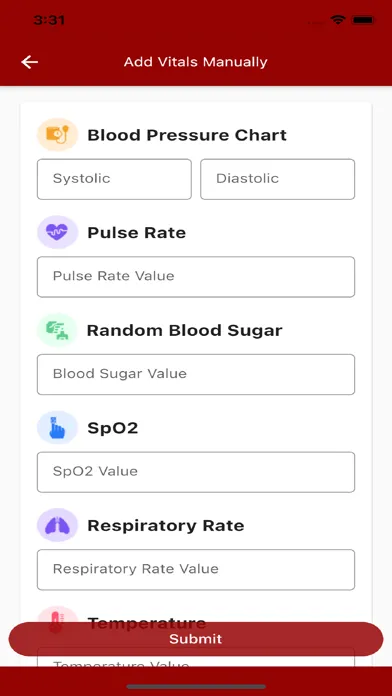Click the blood pressure monitor icon
The image size is (392, 696).
coord(57,134)
